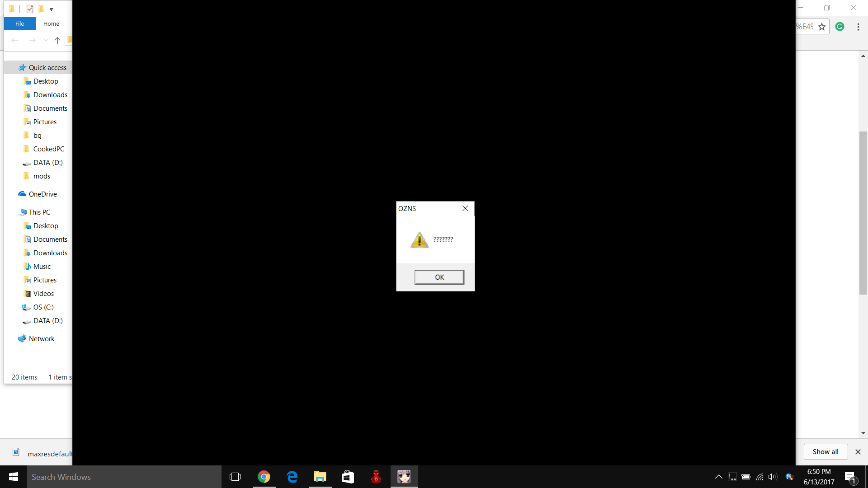868x488 pixels.
Task: Show hidden system tray icons
Action: [x=718, y=477]
